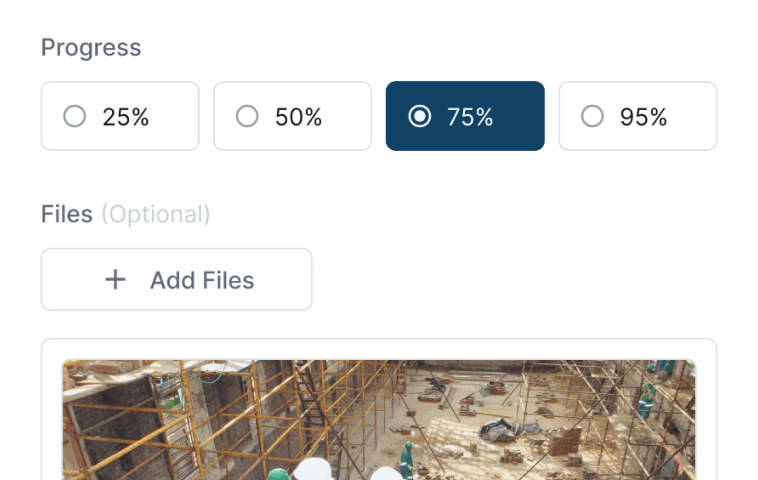Select the 50% radio circle

click(x=247, y=116)
